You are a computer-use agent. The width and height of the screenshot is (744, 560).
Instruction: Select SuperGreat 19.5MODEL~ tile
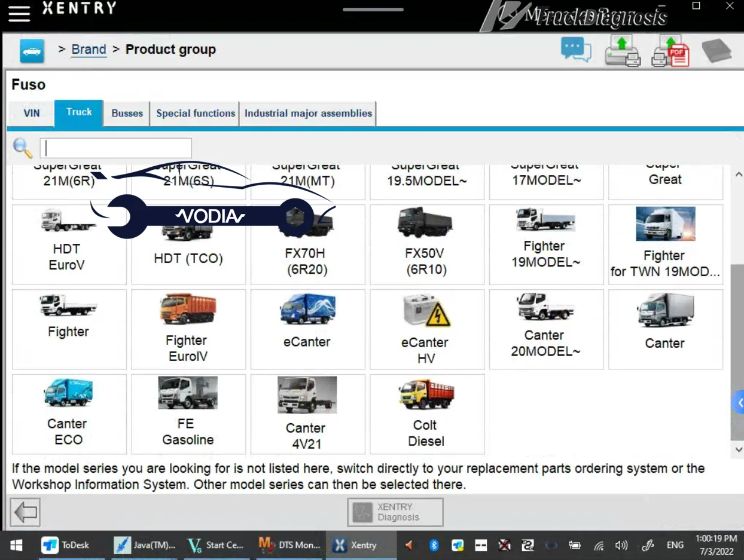point(427,182)
